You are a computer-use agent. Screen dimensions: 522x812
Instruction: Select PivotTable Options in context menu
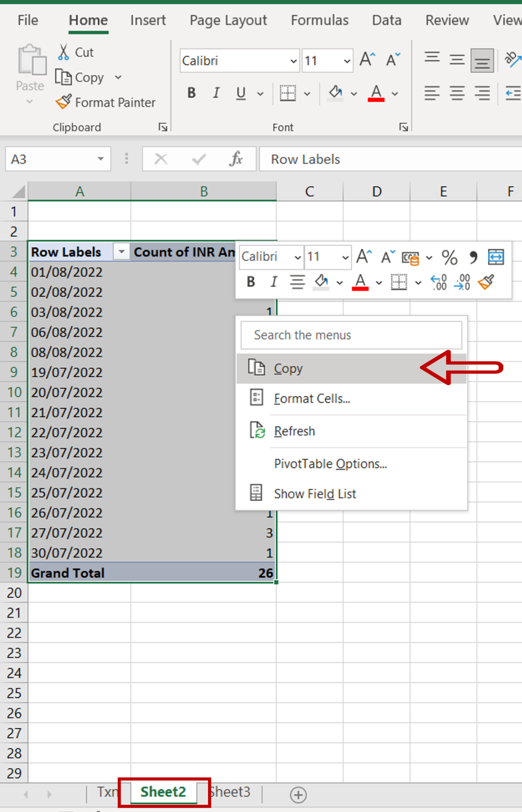click(330, 463)
